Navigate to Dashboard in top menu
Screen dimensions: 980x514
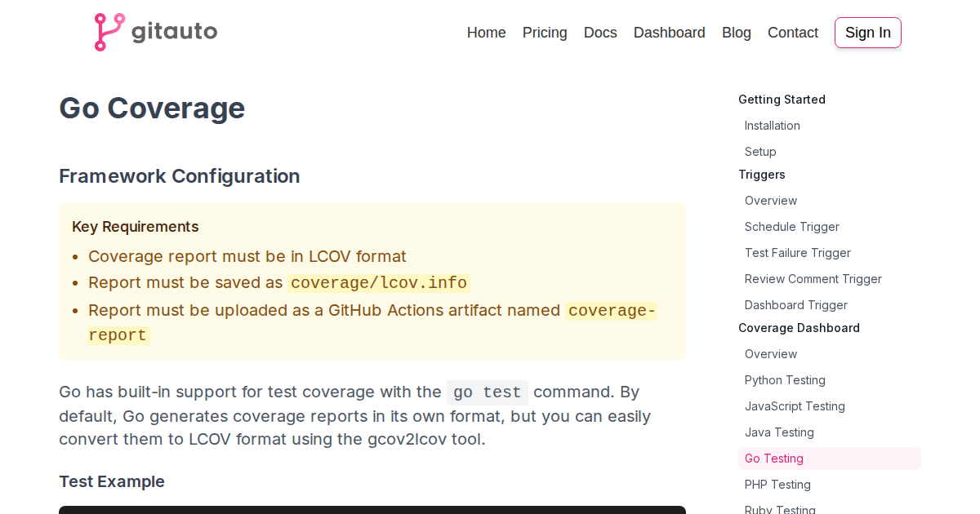[x=670, y=33]
